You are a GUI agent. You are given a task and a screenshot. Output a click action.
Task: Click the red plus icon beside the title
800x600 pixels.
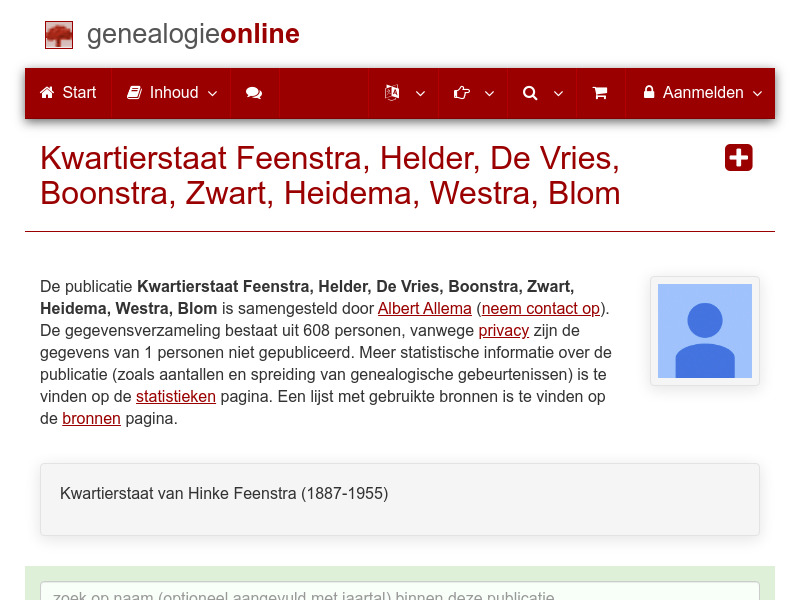738,157
